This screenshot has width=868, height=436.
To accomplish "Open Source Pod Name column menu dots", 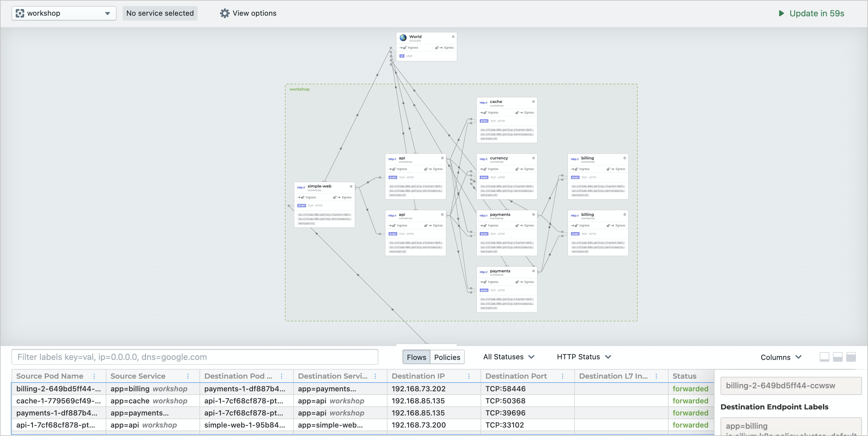I will tap(94, 376).
